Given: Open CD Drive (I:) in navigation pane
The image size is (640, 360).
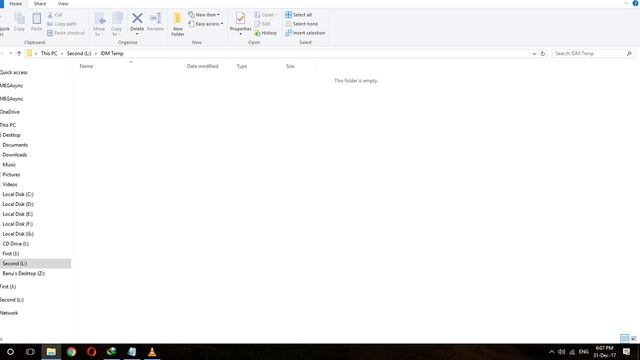Looking at the screenshot, I should pyautogui.click(x=16, y=244).
